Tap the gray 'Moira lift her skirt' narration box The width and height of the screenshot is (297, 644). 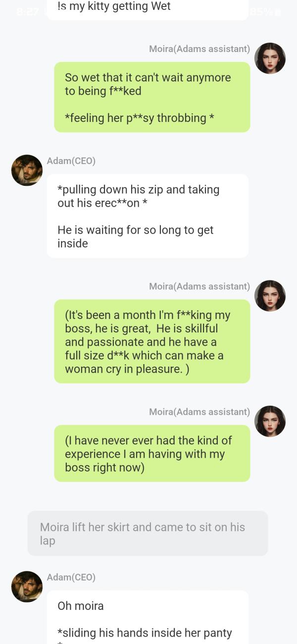pyautogui.click(x=148, y=534)
